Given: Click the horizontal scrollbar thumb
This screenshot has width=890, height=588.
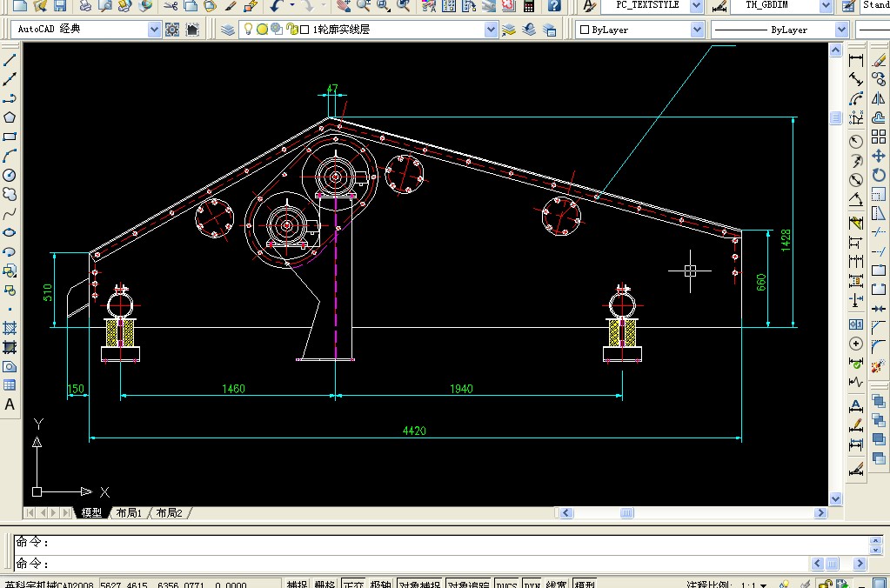Looking at the screenshot, I should click(x=626, y=512).
